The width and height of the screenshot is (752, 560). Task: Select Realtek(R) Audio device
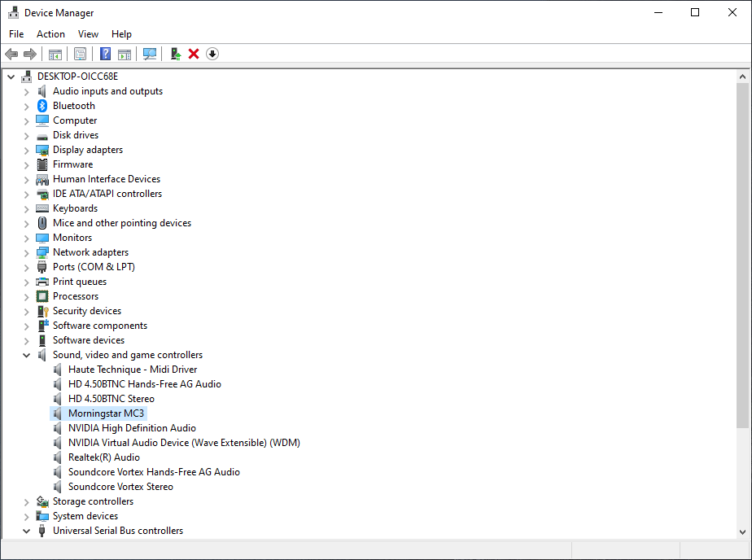103,457
